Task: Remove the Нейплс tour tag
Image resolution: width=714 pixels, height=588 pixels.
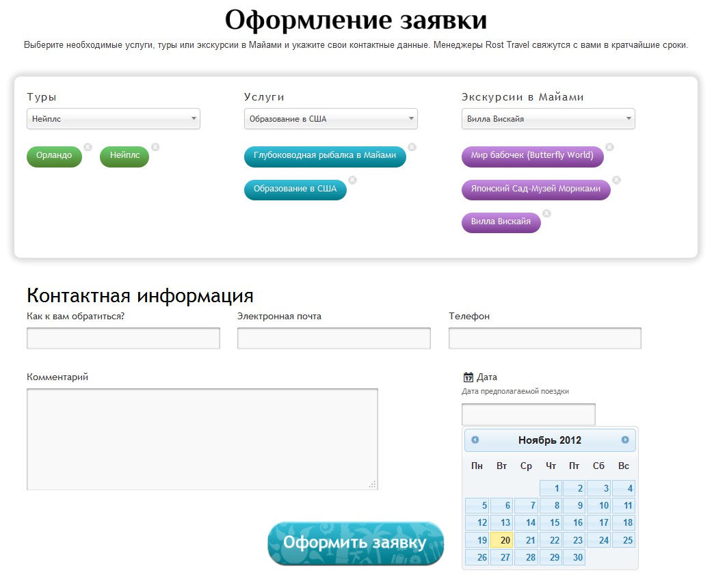Action: click(x=155, y=147)
